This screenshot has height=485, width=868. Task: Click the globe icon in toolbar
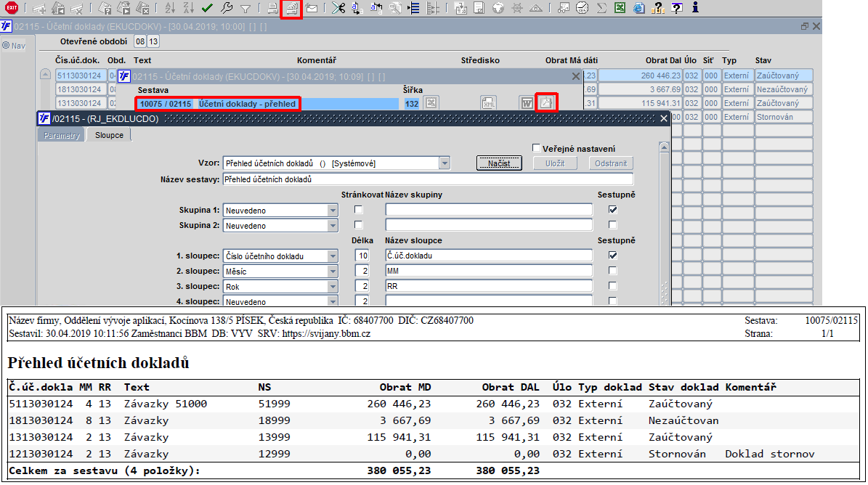click(498, 8)
